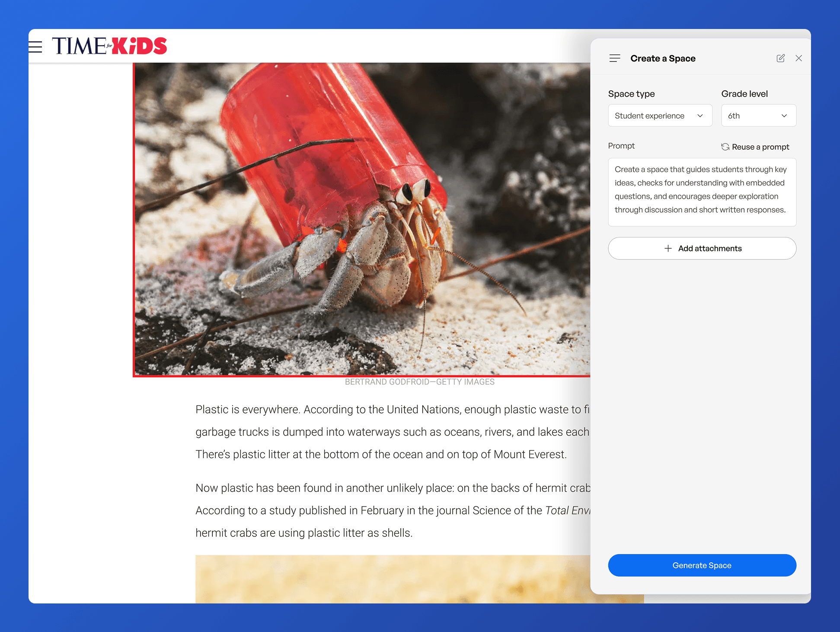Click the Generate Space button
Viewport: 840px width, 632px height.
pyautogui.click(x=702, y=565)
